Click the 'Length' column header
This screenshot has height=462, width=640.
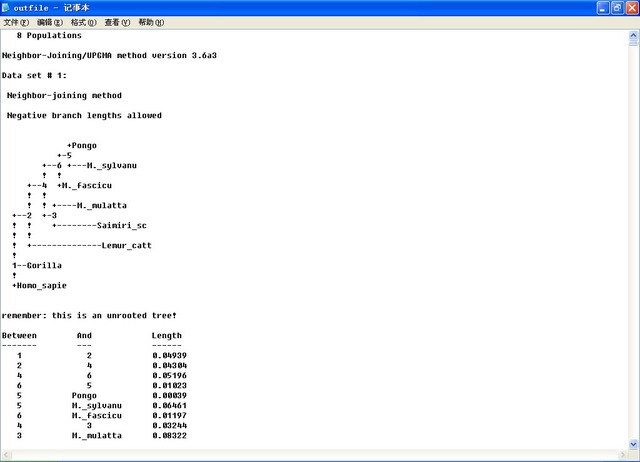(167, 335)
